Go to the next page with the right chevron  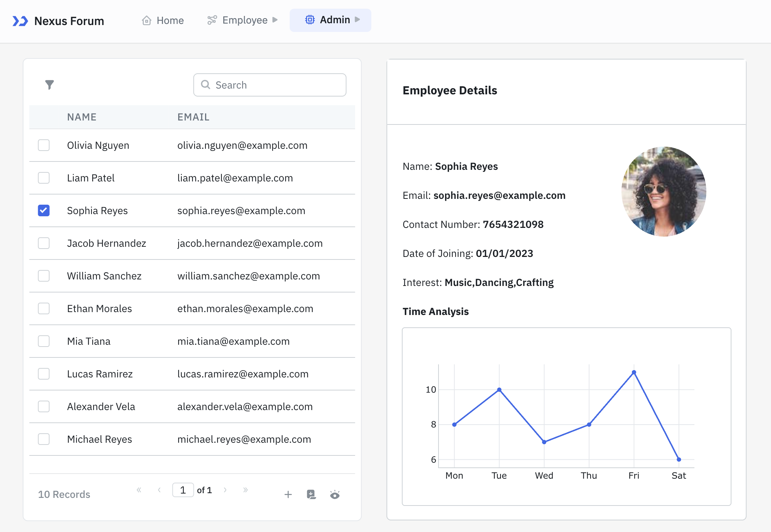225,490
